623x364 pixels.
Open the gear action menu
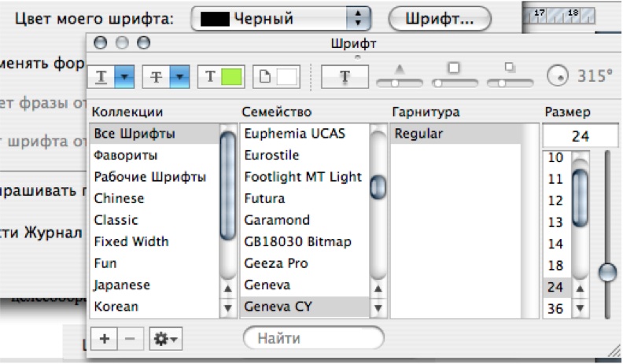coord(166,339)
